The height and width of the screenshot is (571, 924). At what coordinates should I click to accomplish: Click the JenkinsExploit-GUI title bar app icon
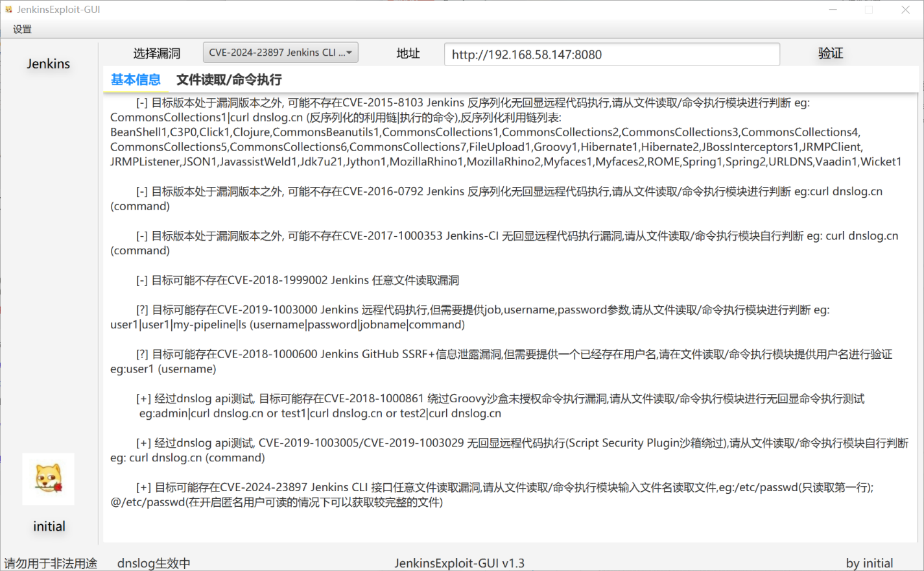[8, 10]
